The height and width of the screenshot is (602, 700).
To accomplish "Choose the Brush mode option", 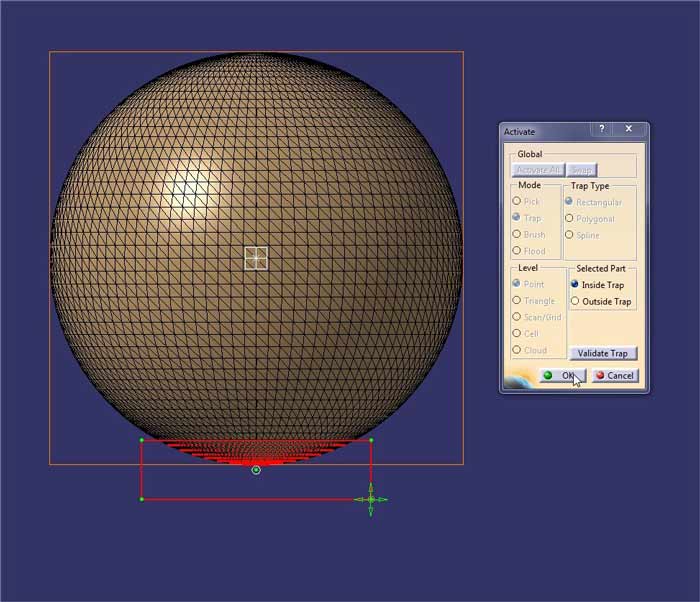I will [517, 234].
